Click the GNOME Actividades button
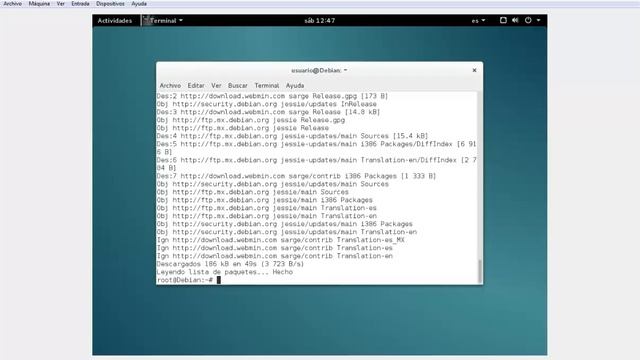Viewport: 640px width, 360px height. tap(115, 20)
